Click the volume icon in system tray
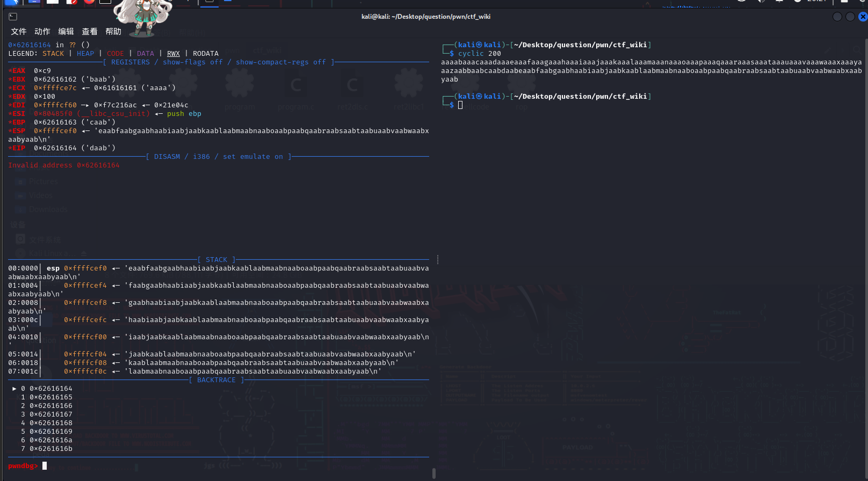Image resolution: width=868 pixels, height=481 pixels. click(761, 1)
